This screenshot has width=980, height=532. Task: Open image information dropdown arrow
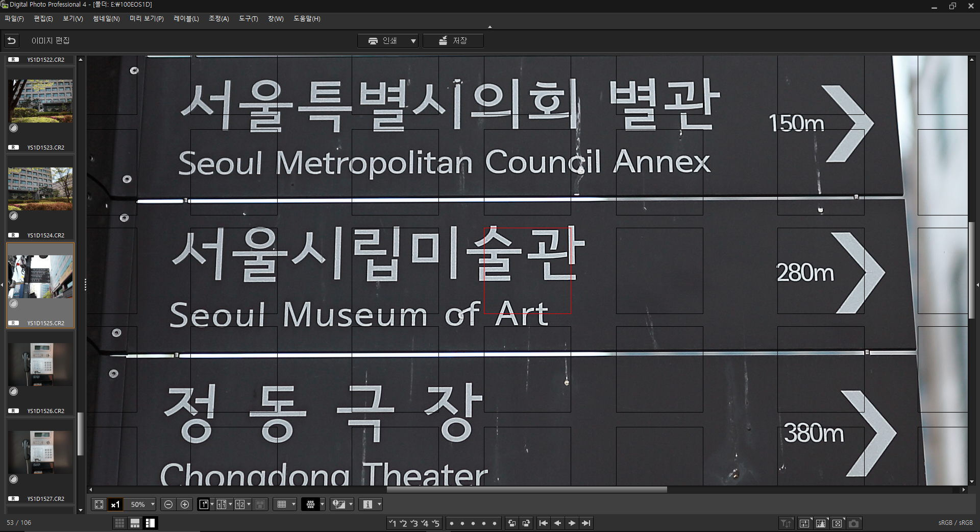[x=379, y=504]
